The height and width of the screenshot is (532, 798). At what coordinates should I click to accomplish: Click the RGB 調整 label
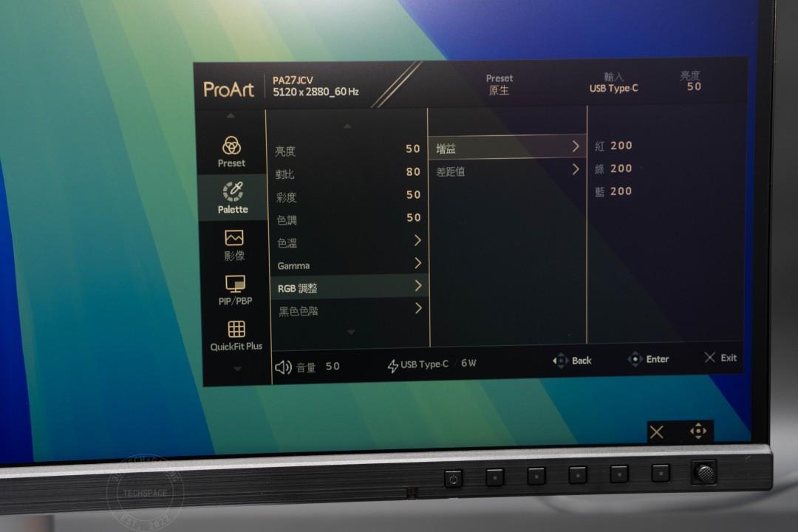click(297, 289)
